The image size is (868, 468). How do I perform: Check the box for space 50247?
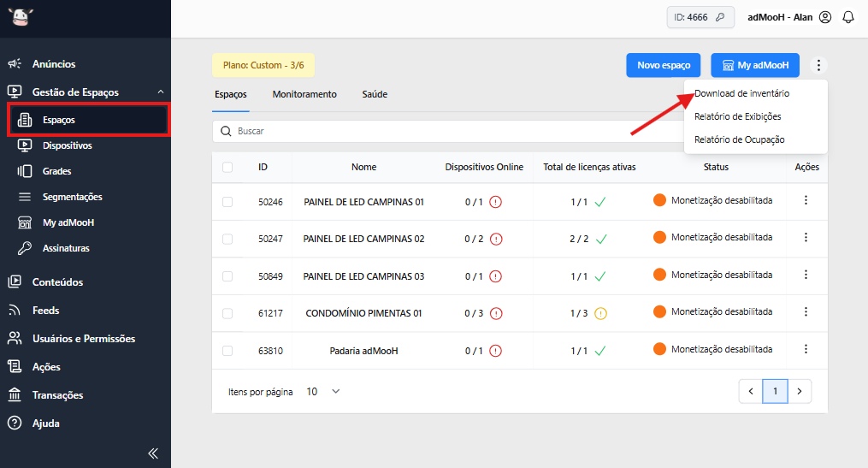coord(227,240)
